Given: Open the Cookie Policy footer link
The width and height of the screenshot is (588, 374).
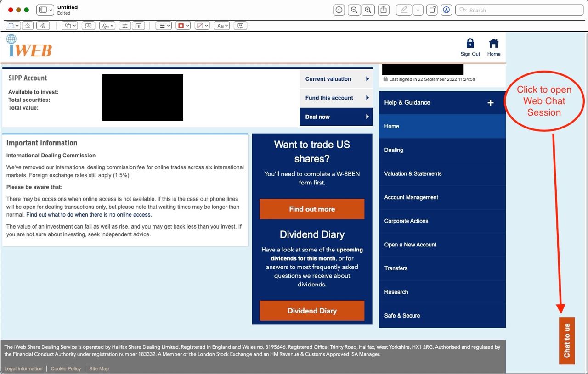Looking at the screenshot, I should [x=66, y=368].
